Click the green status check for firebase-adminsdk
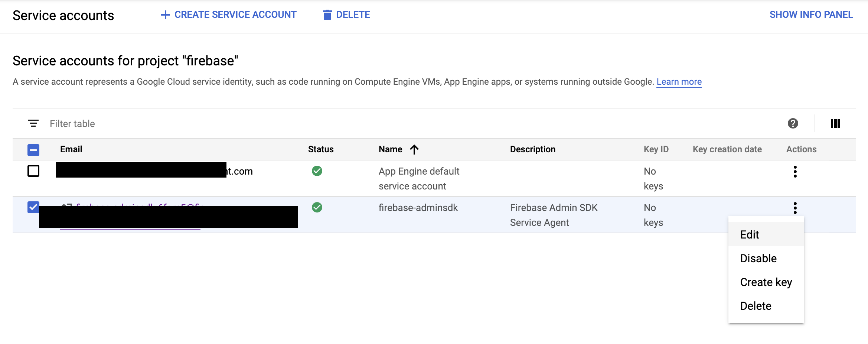The height and width of the screenshot is (344, 868). pyautogui.click(x=317, y=207)
